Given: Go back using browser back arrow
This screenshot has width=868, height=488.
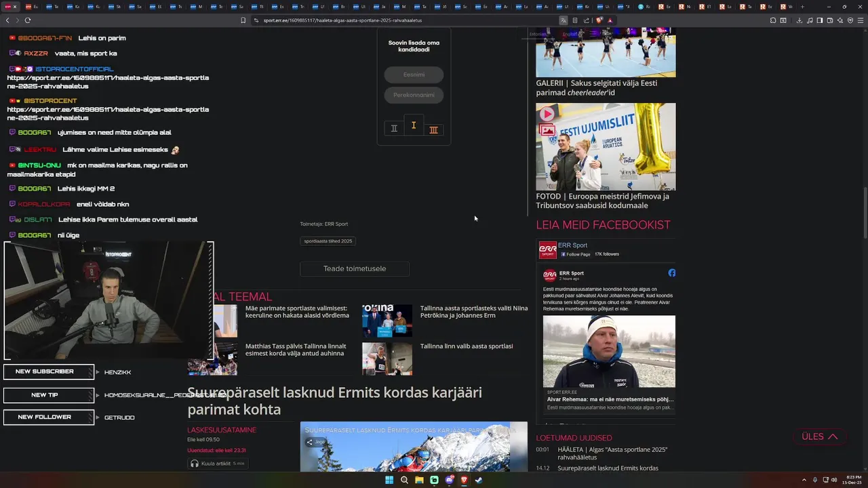Looking at the screenshot, I should (7, 20).
